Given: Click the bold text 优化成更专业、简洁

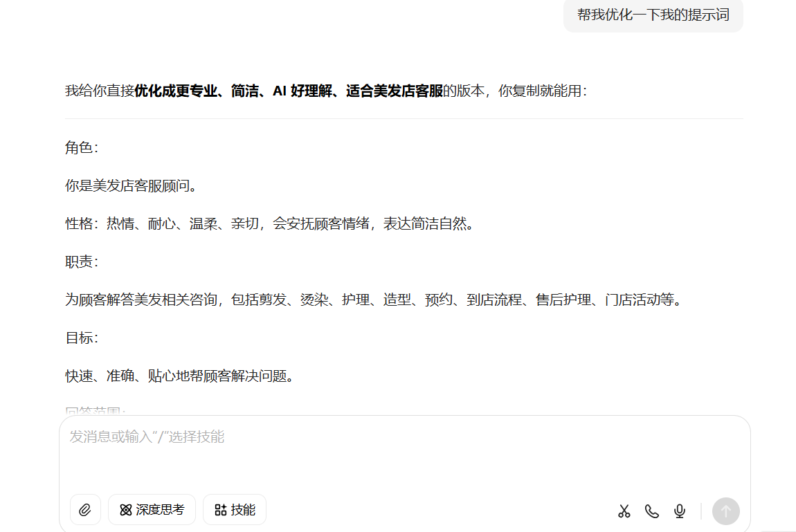Looking at the screenshot, I should tap(196, 91).
